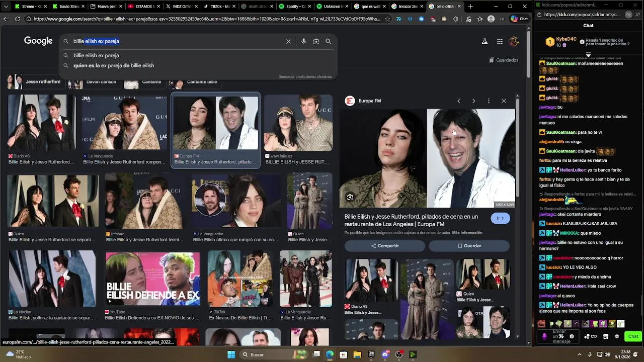This screenshot has height=362, width=644.
Task: Click the purple microphone in Kick chat
Action: [544, 336]
